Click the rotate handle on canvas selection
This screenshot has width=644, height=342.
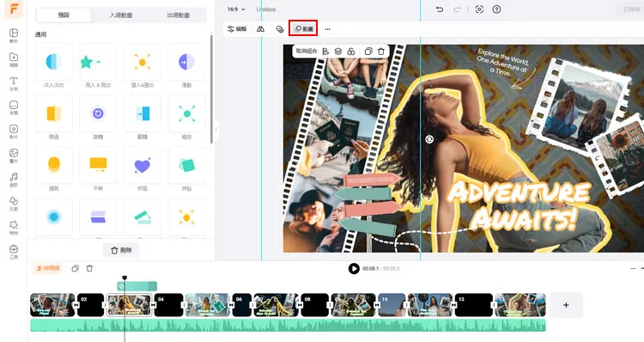tap(429, 139)
